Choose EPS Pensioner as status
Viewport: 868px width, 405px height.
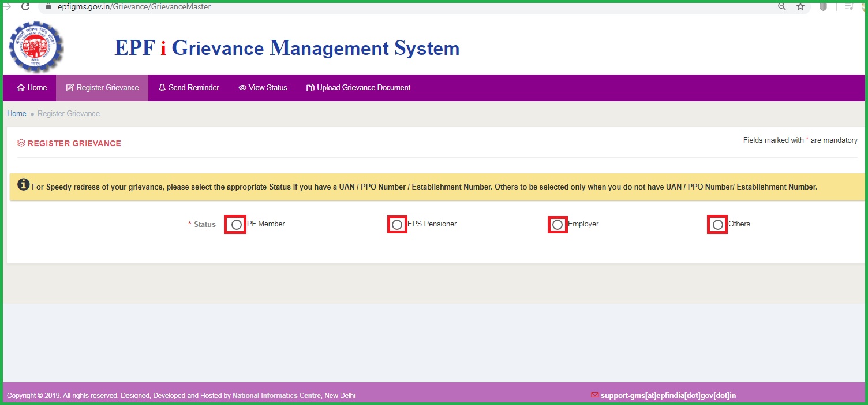pos(397,225)
